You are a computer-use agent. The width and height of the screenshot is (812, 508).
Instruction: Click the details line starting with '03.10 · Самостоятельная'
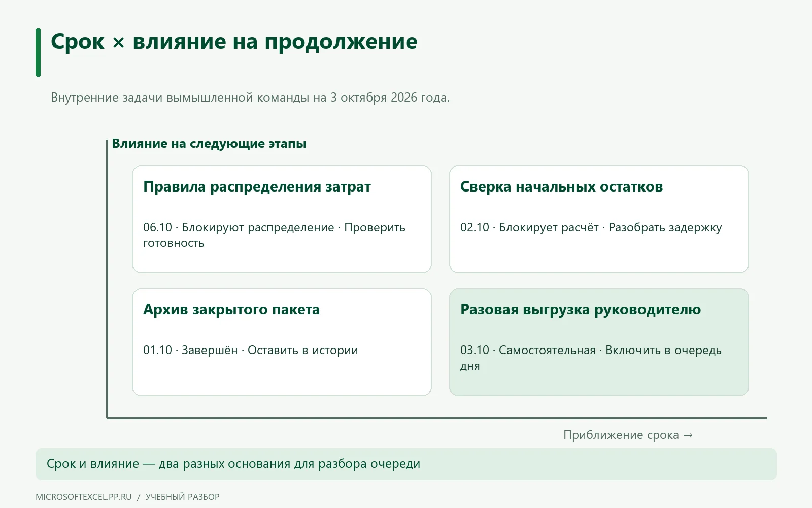point(591,358)
